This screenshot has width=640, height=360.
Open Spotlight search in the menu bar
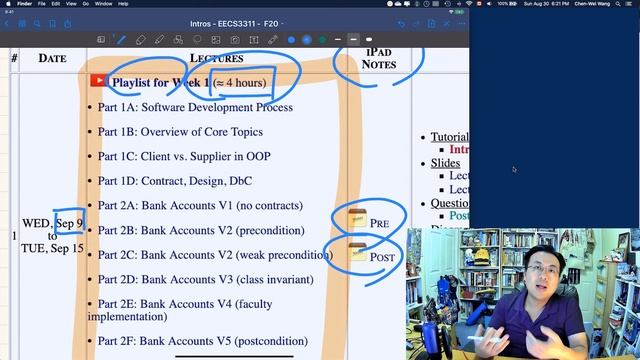[619, 4]
